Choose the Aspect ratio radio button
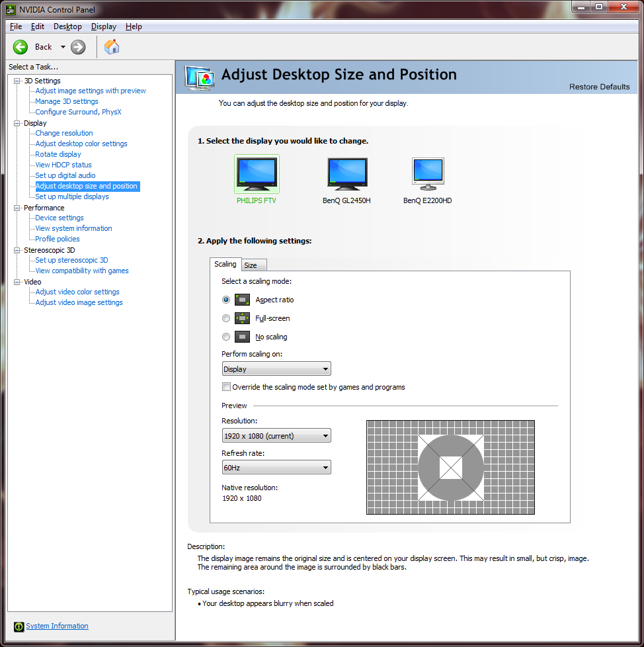Image resolution: width=644 pixels, height=647 pixels. [226, 300]
